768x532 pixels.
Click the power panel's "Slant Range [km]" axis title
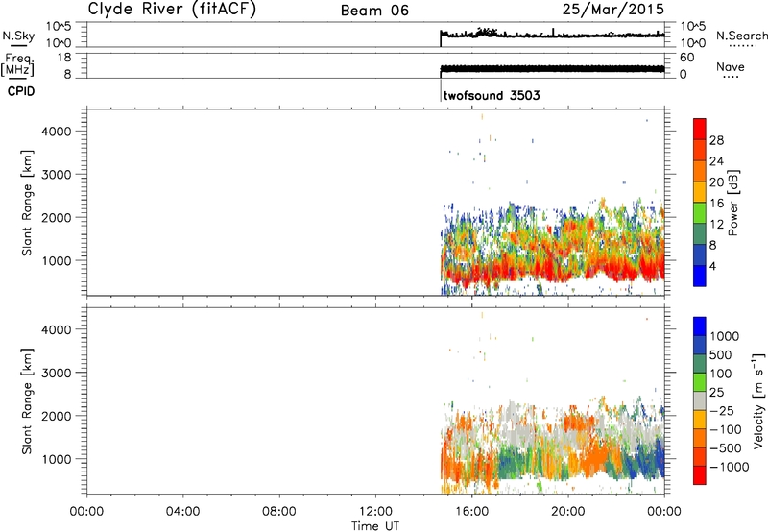(x=27, y=203)
